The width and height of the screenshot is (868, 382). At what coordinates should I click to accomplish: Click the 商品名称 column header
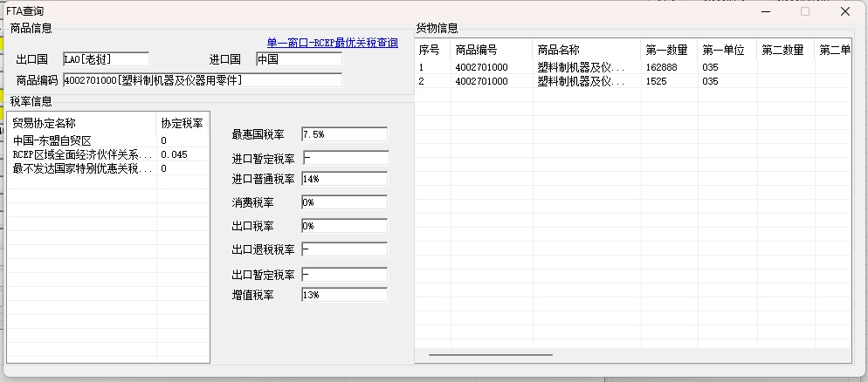coord(587,51)
